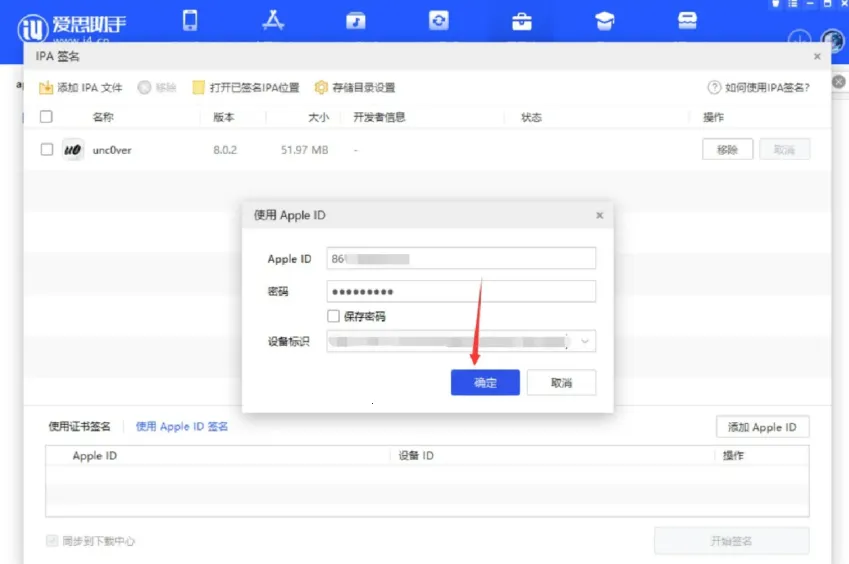Open the tutorials graduation cap icon
Image resolution: width=849 pixels, height=564 pixels.
click(604, 21)
